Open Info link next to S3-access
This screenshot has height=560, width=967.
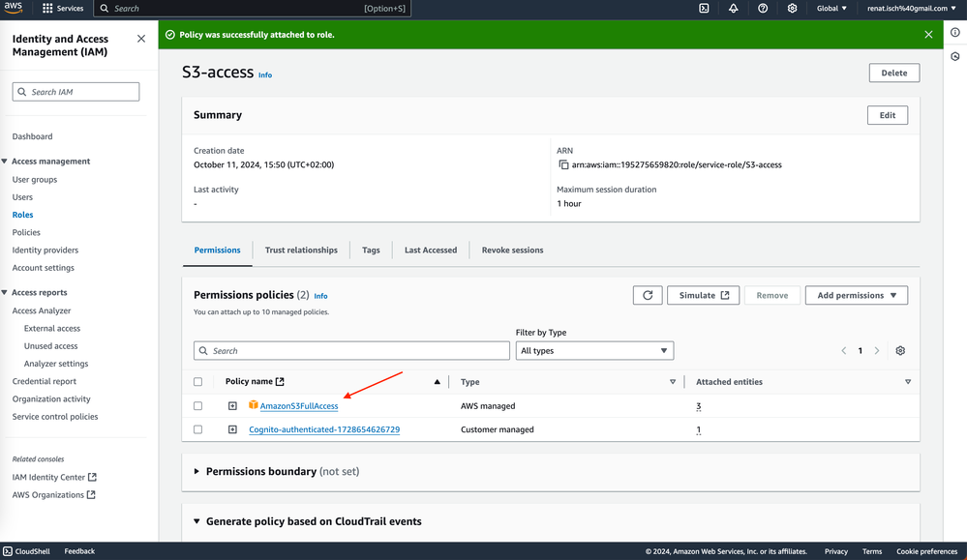tap(265, 75)
